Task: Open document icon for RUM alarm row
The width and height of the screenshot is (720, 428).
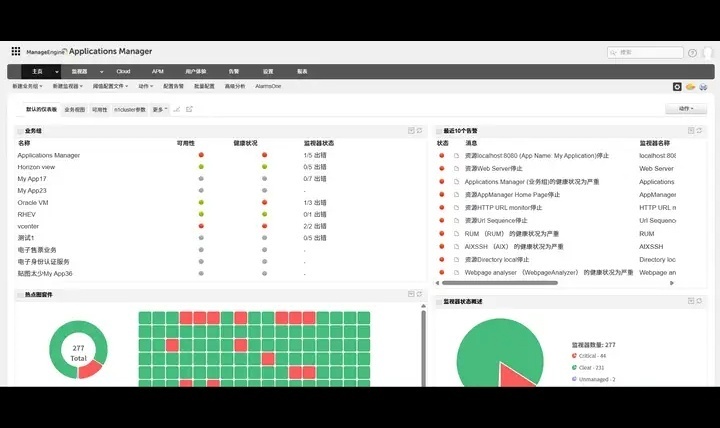Action: click(456, 234)
